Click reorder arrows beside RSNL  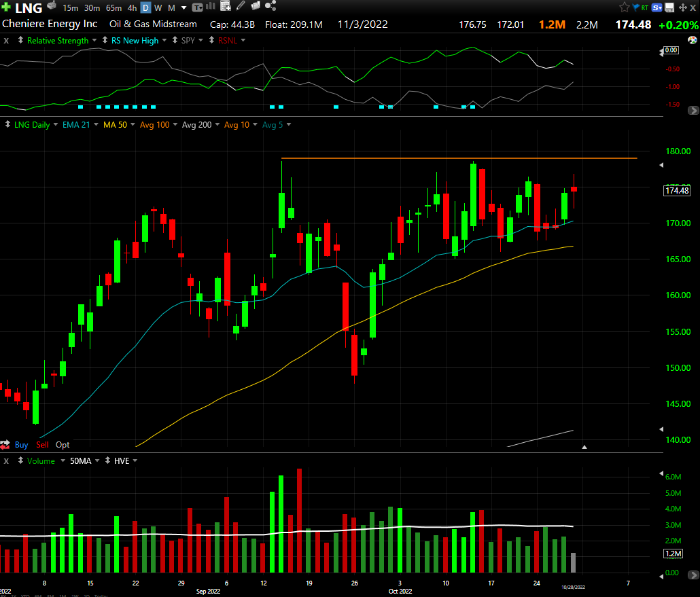211,40
